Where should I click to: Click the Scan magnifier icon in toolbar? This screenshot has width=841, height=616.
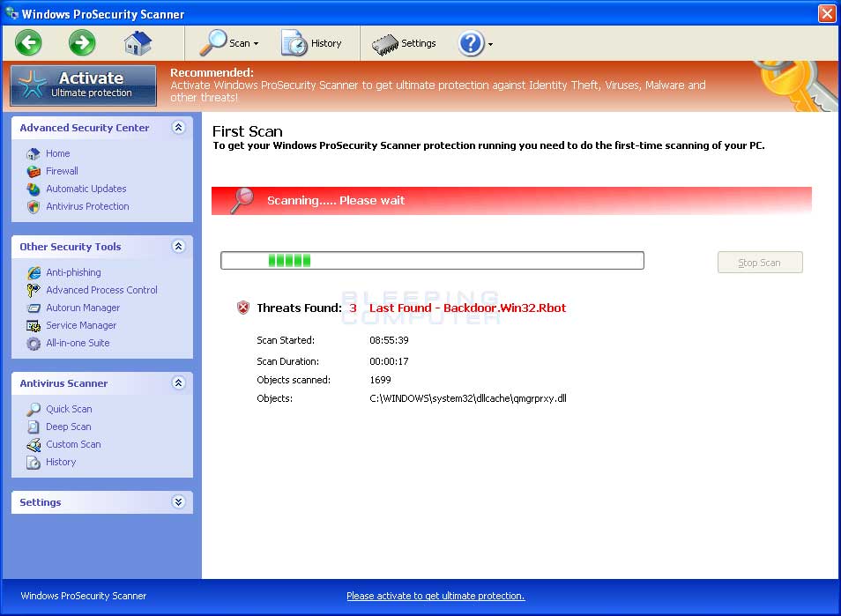213,43
